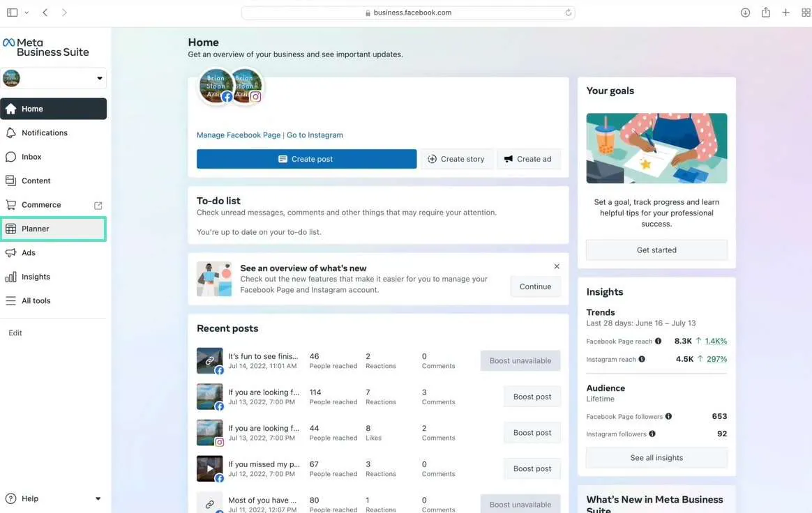
Task: Click Continue on what's new banner
Action: (x=536, y=286)
